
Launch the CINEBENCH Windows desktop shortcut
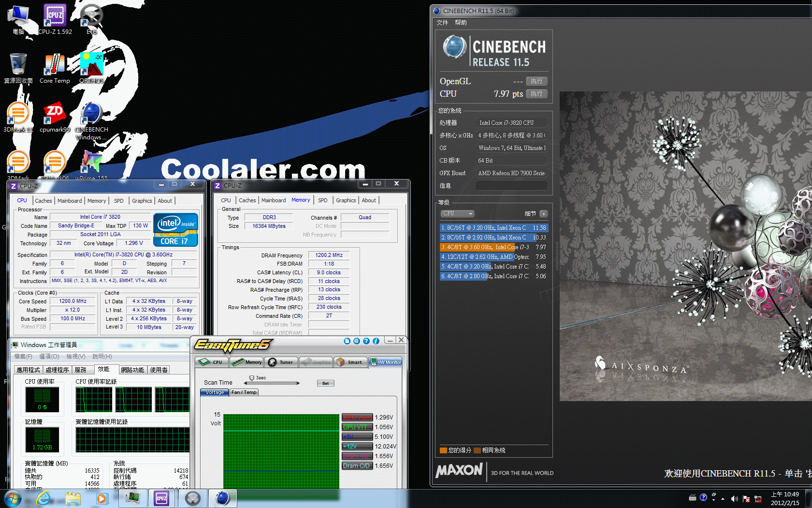[x=91, y=121]
